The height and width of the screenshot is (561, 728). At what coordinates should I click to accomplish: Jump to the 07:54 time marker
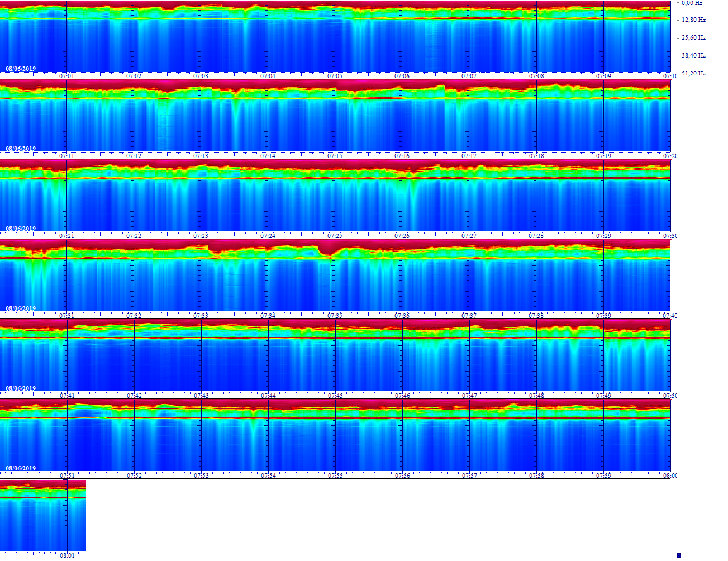point(268,476)
